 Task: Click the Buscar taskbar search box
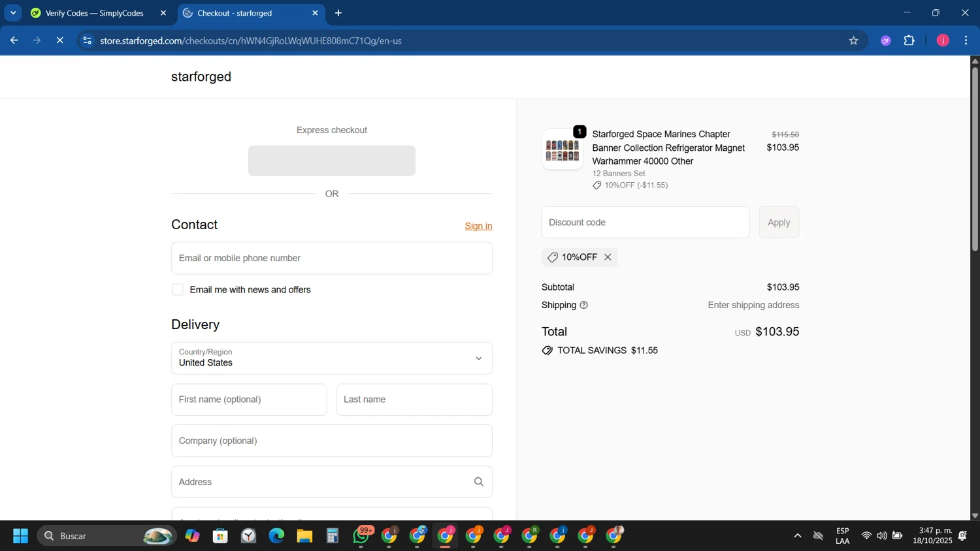pyautogui.click(x=106, y=536)
